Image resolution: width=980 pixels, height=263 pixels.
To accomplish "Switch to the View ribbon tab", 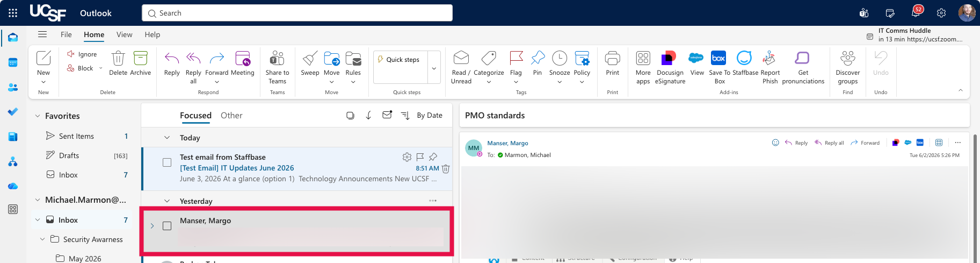I will click(124, 34).
